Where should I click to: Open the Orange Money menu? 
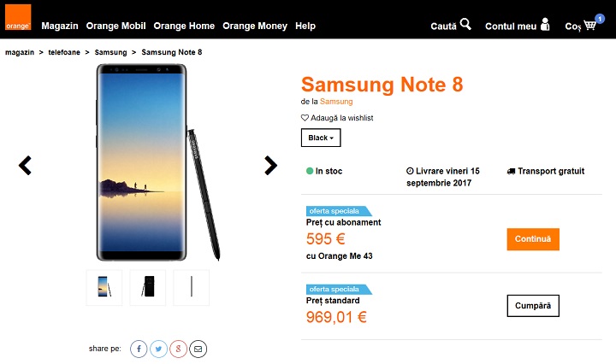[254, 26]
